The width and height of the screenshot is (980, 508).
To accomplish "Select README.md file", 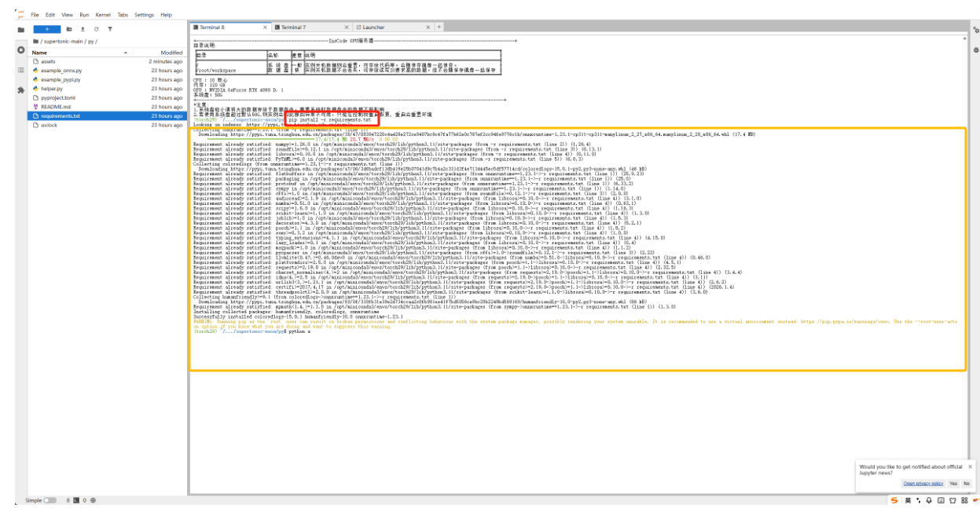I will (108, 107).
